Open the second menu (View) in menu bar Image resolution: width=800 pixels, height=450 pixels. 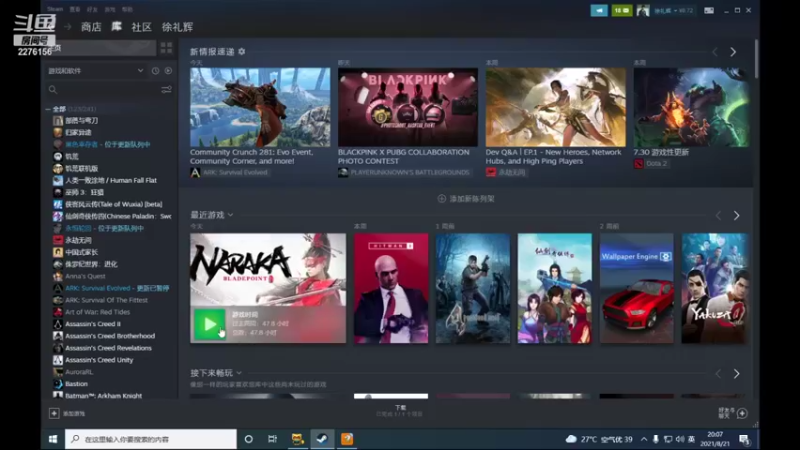[x=75, y=9]
